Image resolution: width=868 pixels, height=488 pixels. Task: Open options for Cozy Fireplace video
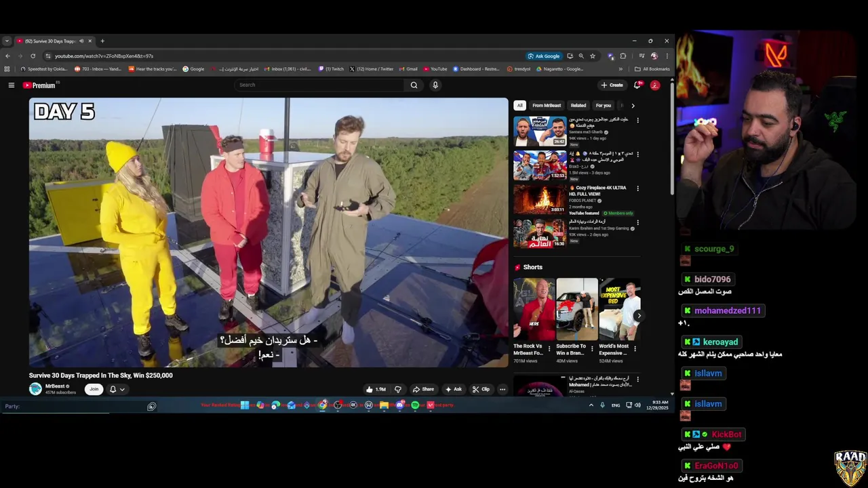tap(637, 188)
